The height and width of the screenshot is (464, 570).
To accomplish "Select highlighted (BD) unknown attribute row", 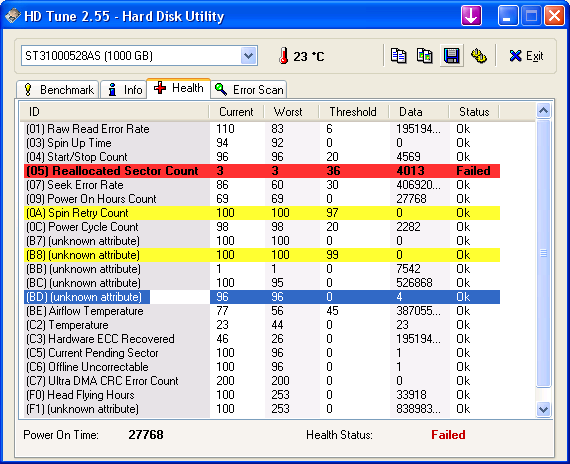I will pyautogui.click(x=262, y=297).
